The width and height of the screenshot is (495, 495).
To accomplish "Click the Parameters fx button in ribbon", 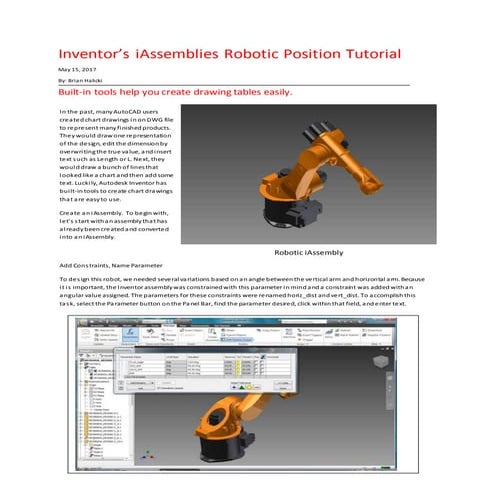I will pyautogui.click(x=130, y=334).
